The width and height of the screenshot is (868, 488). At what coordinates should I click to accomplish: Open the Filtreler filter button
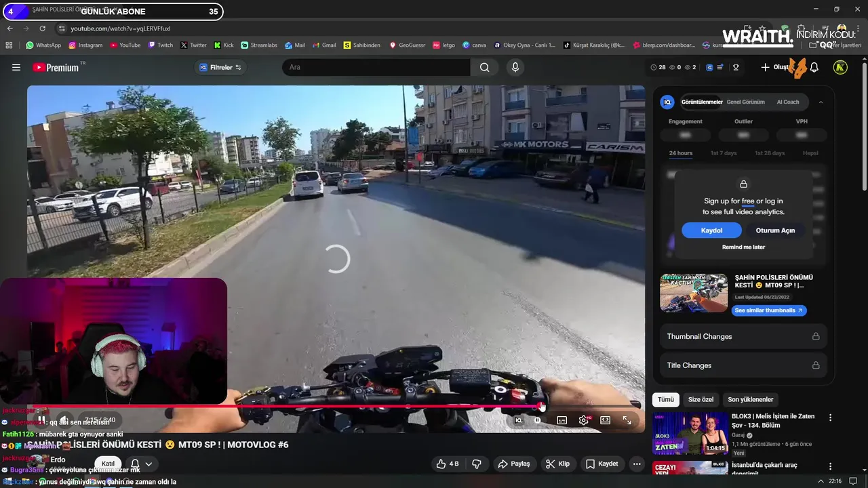tap(220, 67)
